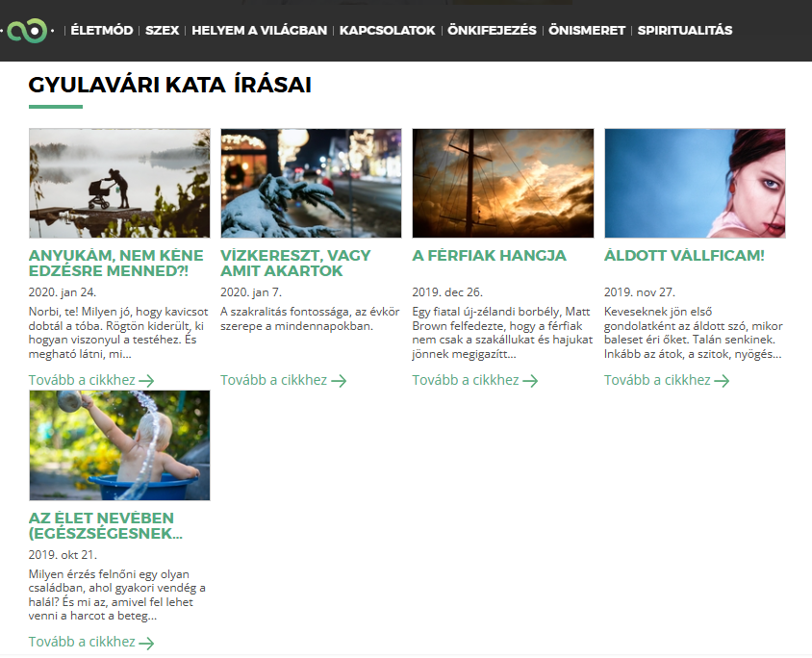Click the snowy street night thumbnail

click(x=311, y=183)
